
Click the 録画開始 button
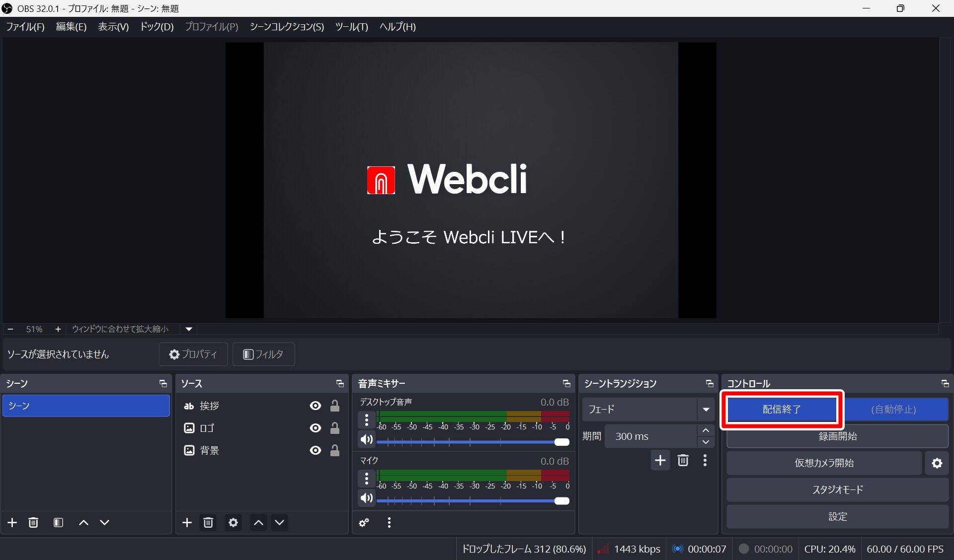pos(837,436)
